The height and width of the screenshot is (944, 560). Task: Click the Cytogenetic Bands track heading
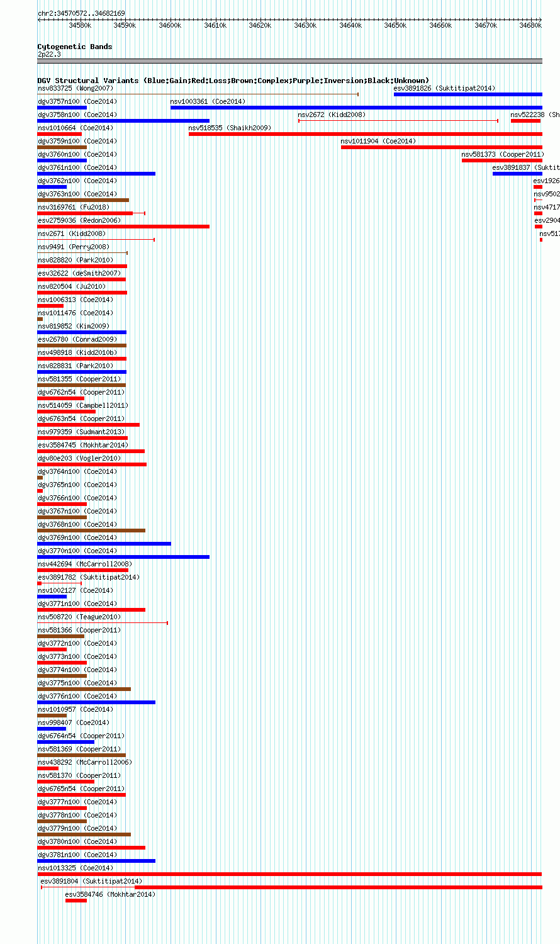tap(75, 47)
